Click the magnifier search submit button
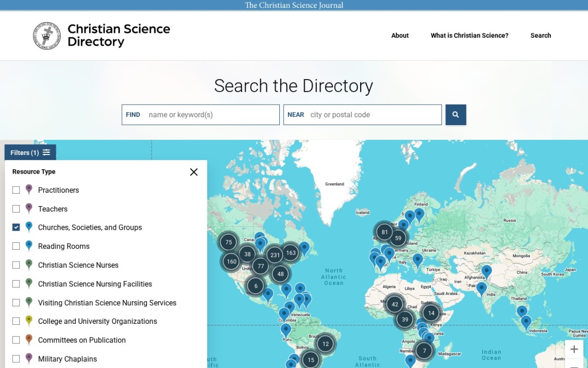Viewport: 588px width, 368px height. point(456,115)
